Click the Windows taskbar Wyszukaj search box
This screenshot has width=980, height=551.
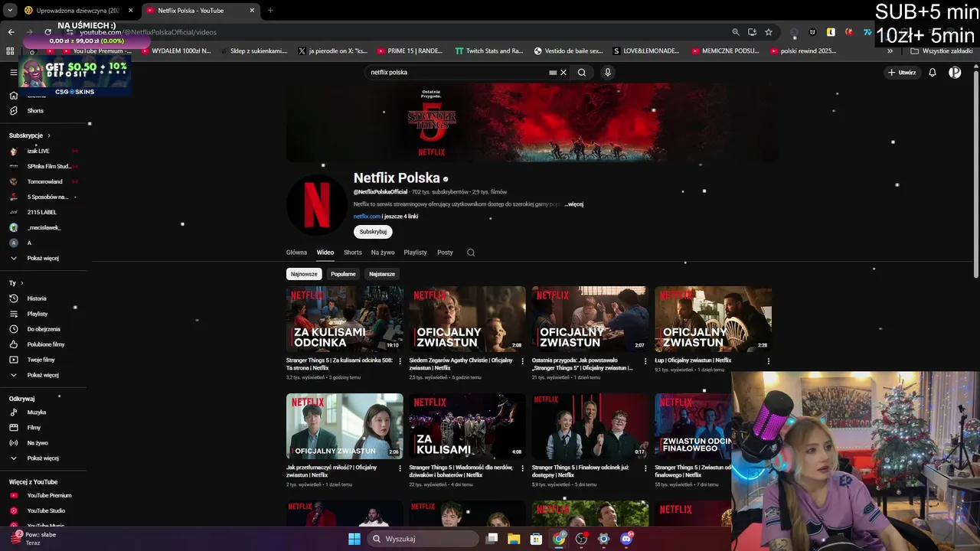click(423, 539)
